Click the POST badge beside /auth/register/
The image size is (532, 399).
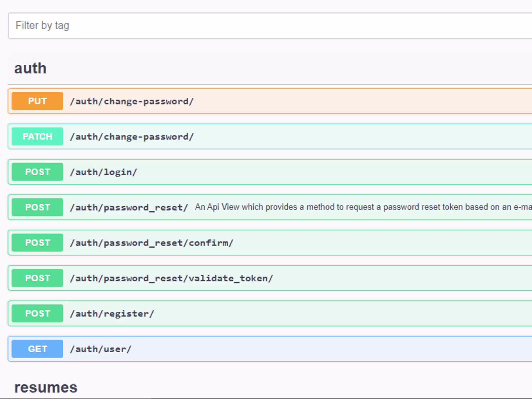tap(37, 314)
